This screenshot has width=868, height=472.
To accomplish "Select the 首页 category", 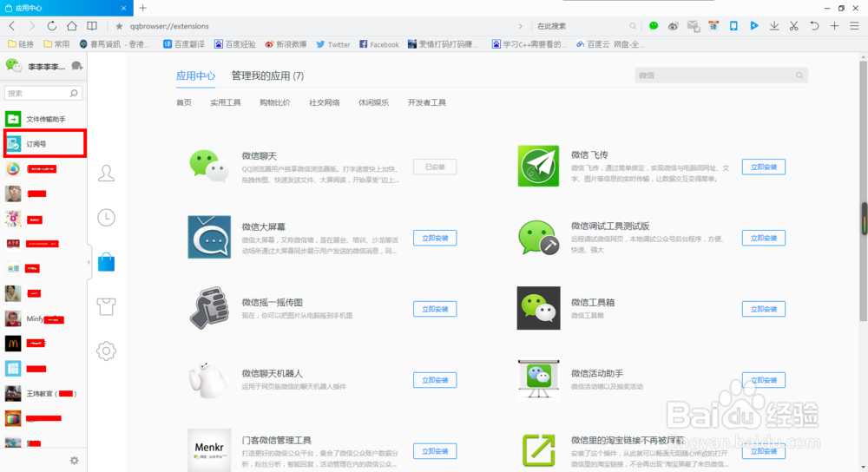I will click(184, 102).
